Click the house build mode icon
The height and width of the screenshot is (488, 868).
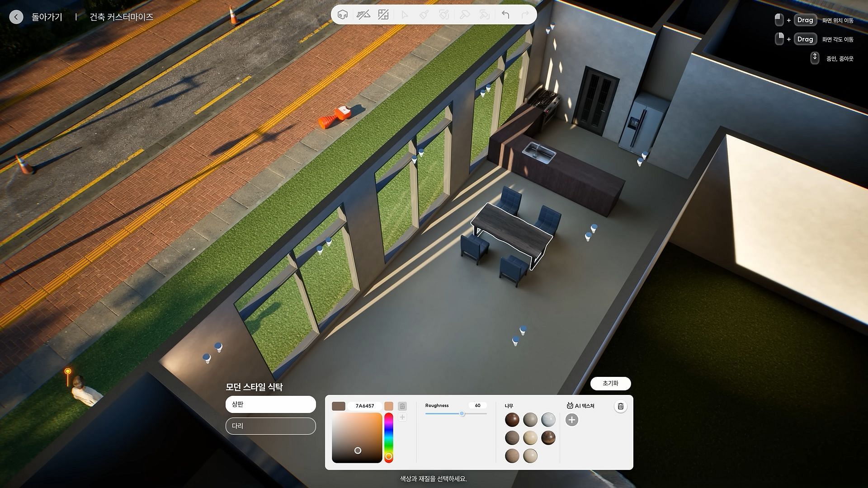point(343,14)
